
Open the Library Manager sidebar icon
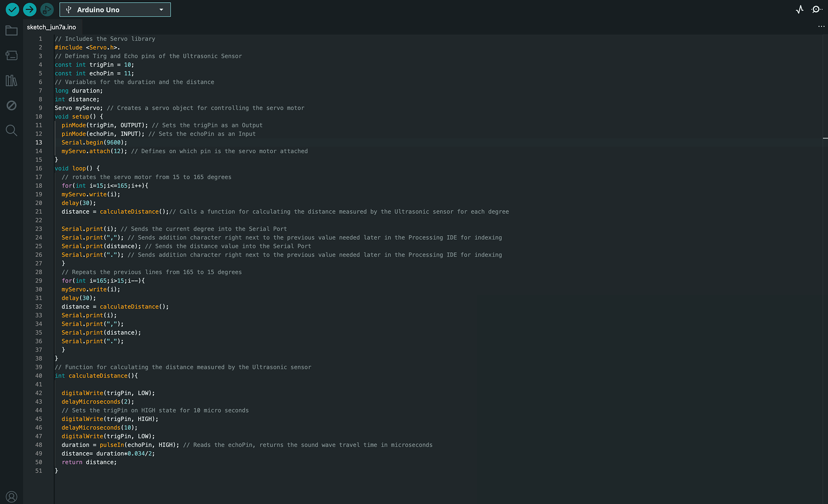click(12, 80)
